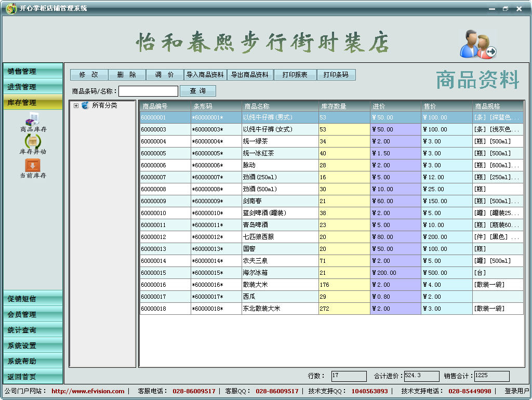Select the 统一绿茶 product row
Image resolution: width=532 pixels, height=400 pixels.
pos(331,141)
